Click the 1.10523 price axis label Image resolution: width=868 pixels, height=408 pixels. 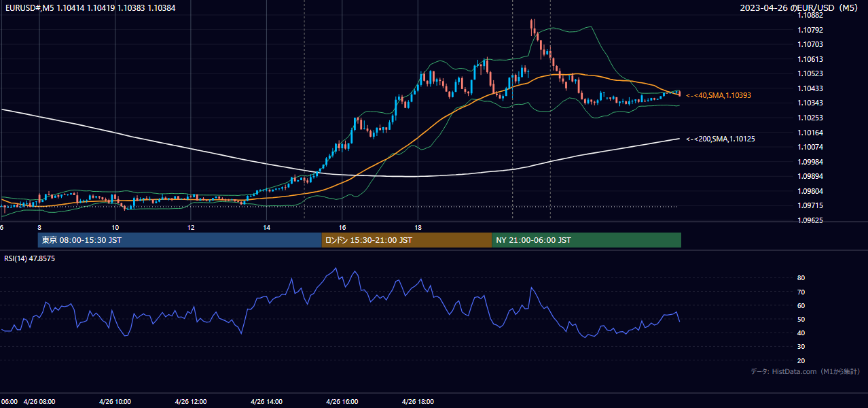[810, 73]
